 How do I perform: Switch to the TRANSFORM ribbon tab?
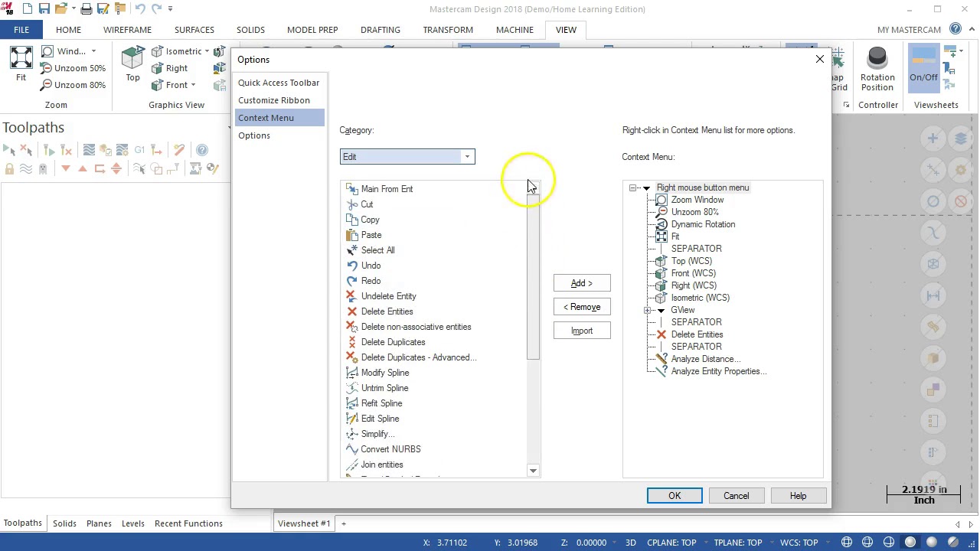click(448, 30)
